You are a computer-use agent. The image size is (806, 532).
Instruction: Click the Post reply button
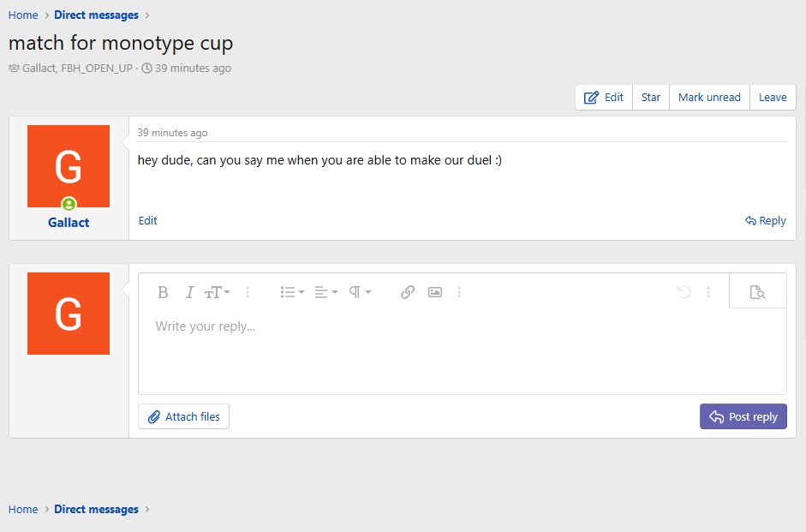pos(743,417)
